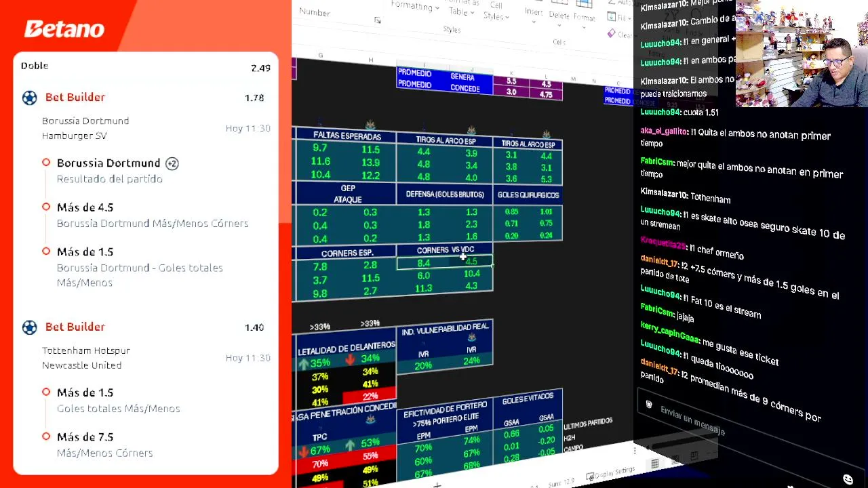The width and height of the screenshot is (868, 488).
Task: Click the Betano logo
Action: (x=64, y=29)
